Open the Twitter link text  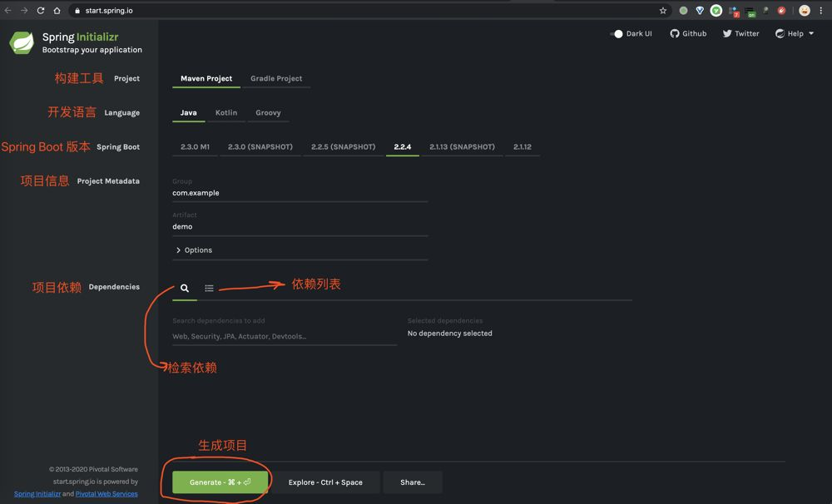point(746,33)
